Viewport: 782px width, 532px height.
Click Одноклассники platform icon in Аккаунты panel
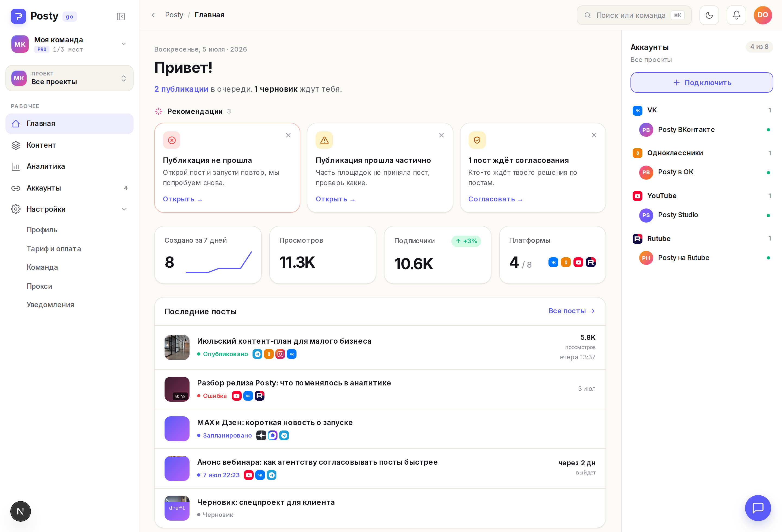click(637, 153)
